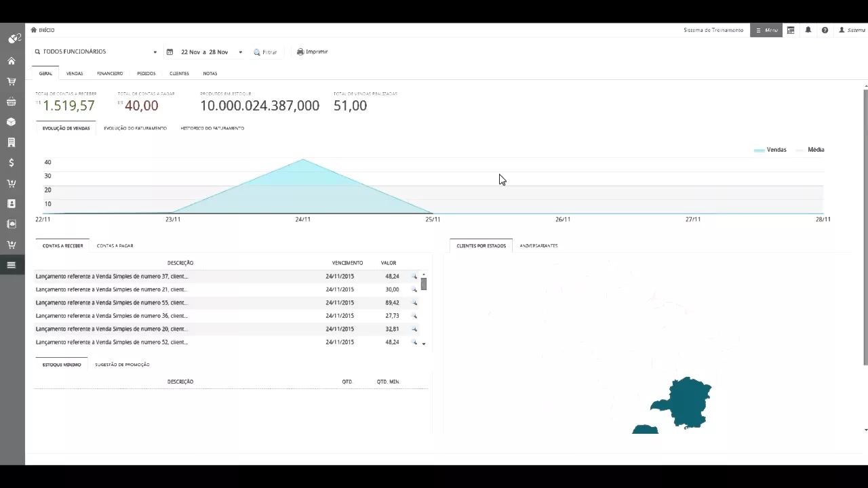Click the Vencimento column header
Screen dimensions: 868x488
[x=347, y=263]
